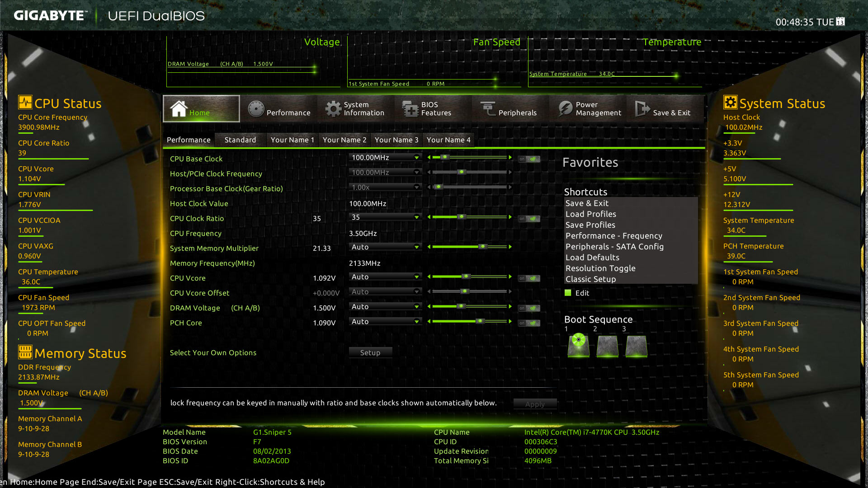Image resolution: width=868 pixels, height=488 pixels.
Task: Click the CPU Base Clock slider handle
Action: click(x=444, y=157)
